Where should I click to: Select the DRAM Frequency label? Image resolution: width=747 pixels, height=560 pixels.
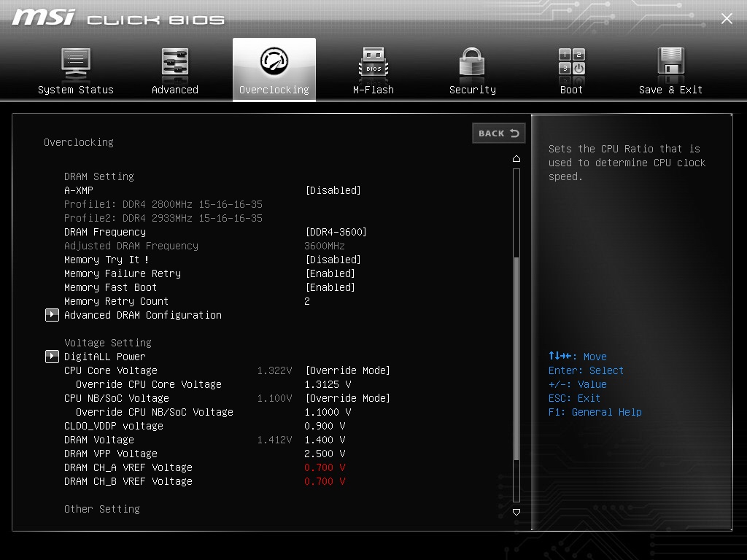point(105,232)
